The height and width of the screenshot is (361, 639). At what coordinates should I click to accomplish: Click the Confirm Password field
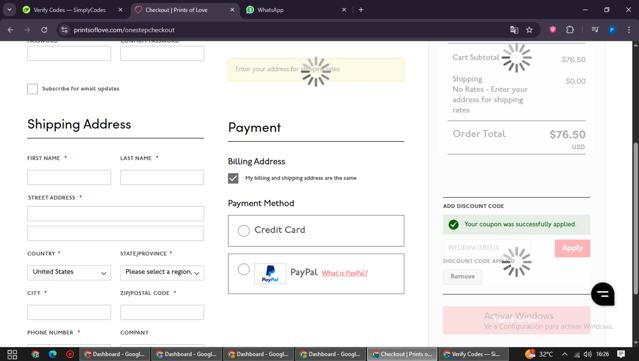coord(162,53)
